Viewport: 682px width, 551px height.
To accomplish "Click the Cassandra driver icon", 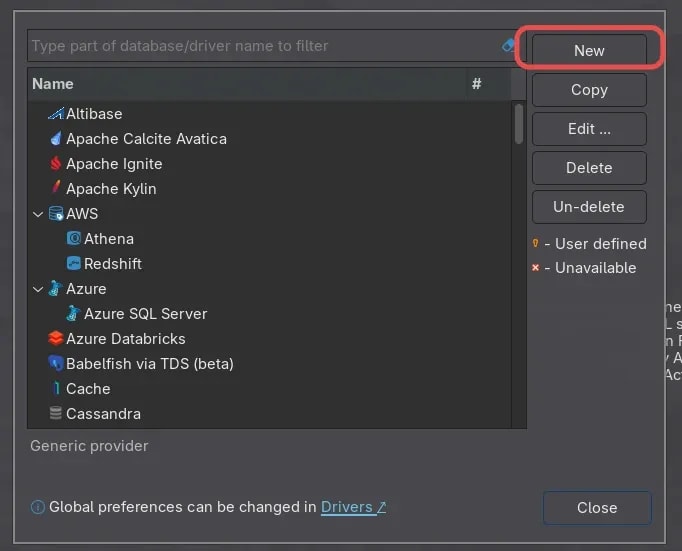I will pyautogui.click(x=56, y=413).
